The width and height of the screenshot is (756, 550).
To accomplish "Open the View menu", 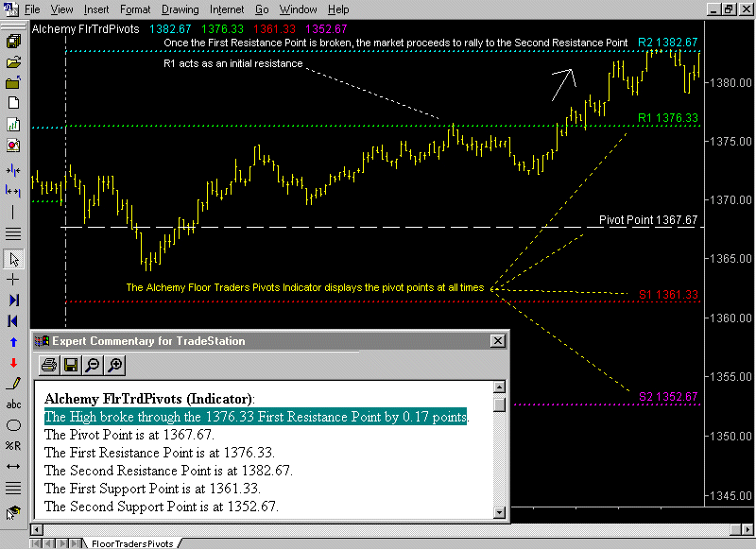I will tap(61, 9).
